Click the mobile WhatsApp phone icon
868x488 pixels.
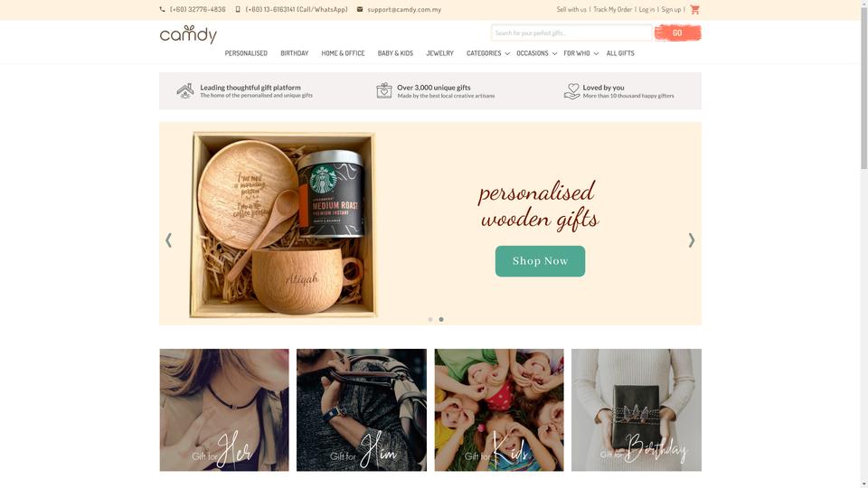click(238, 9)
